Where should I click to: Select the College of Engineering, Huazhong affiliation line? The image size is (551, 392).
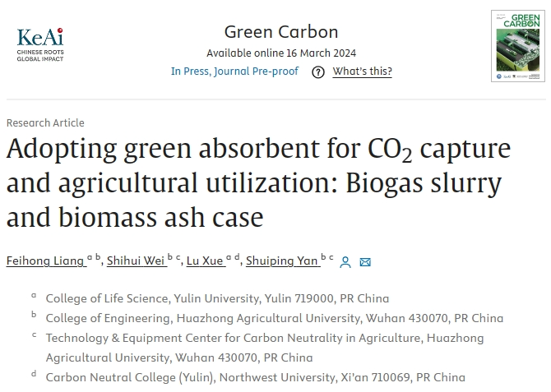click(275, 318)
